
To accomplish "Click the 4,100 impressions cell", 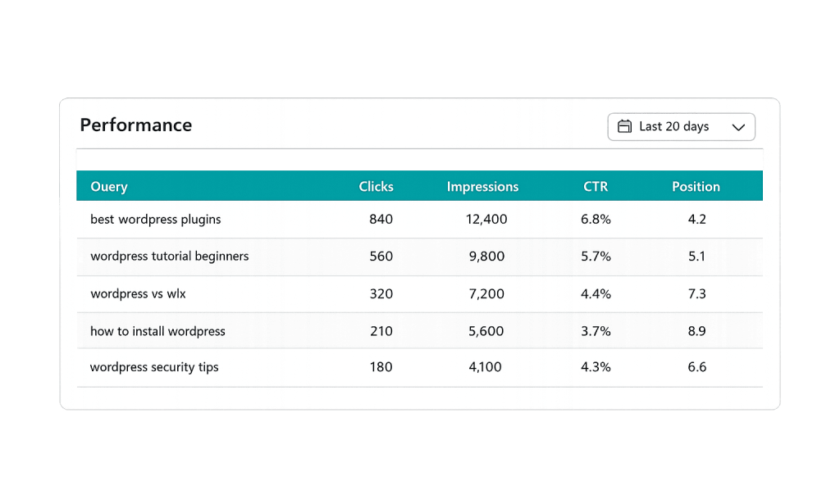I will [485, 368].
